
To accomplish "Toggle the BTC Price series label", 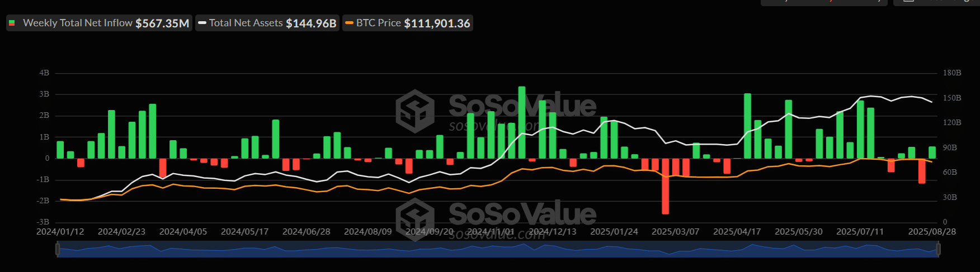I will [x=378, y=23].
